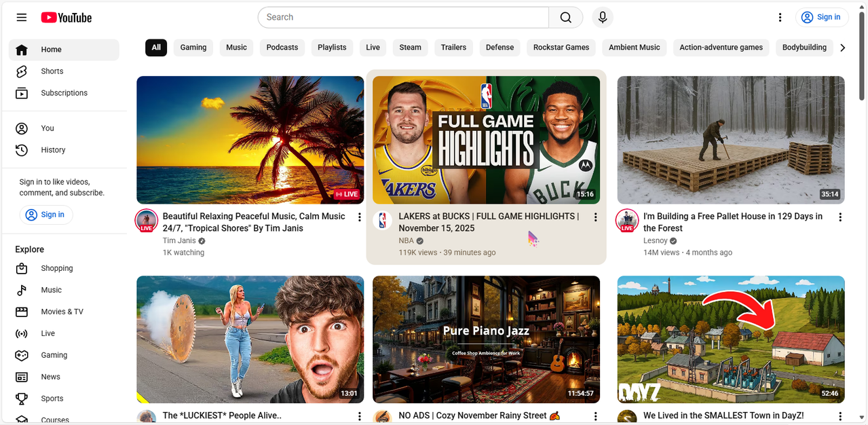The image size is (868, 425).
Task: Open options menu for Tim Janis video
Action: (360, 217)
